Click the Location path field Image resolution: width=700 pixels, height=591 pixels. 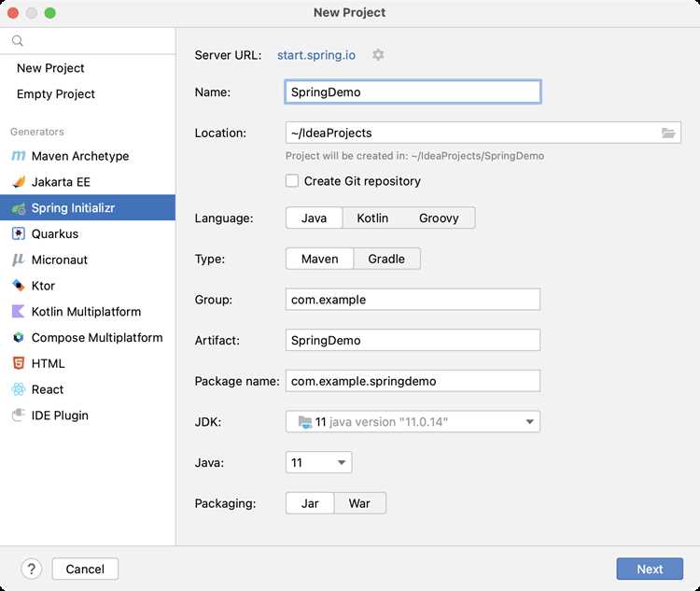tap(483, 133)
